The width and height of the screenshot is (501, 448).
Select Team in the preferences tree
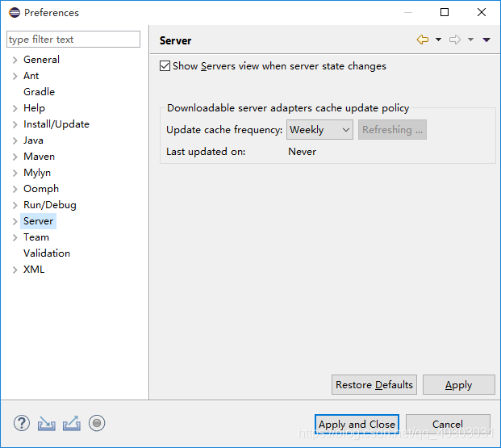(x=36, y=237)
